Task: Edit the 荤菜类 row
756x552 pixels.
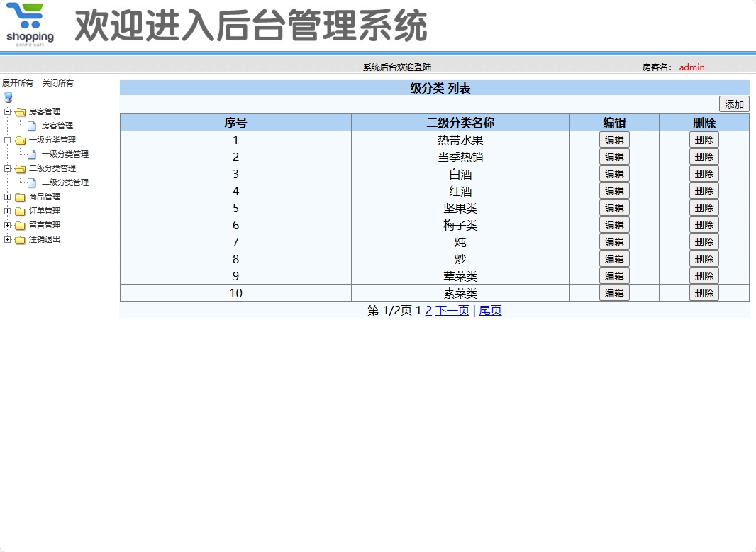Action: click(x=614, y=276)
